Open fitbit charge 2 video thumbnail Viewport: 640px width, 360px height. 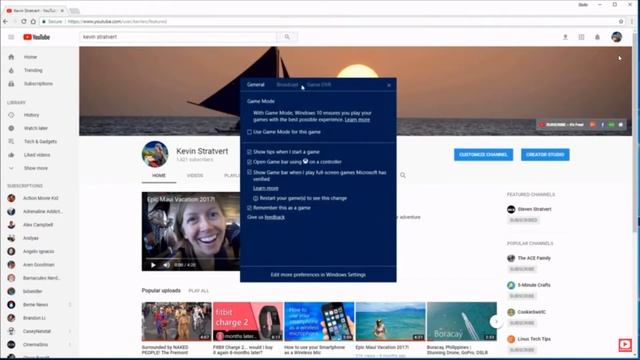pyautogui.click(x=248, y=322)
